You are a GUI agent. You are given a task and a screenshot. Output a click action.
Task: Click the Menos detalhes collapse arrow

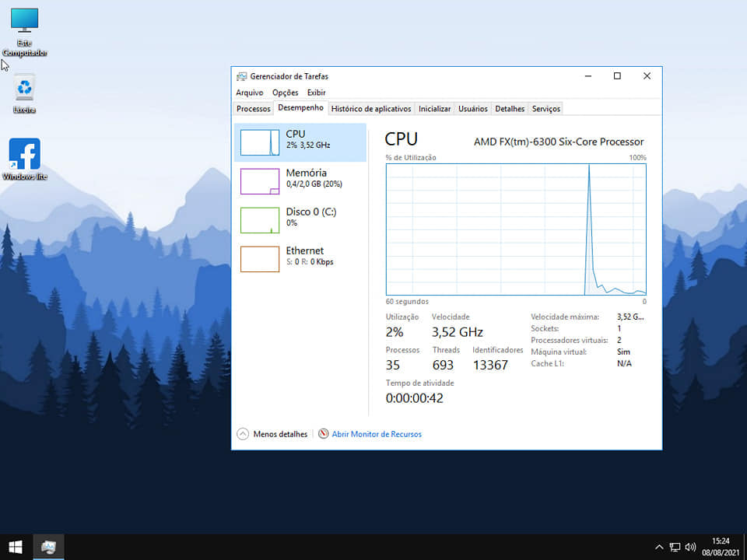click(x=243, y=434)
